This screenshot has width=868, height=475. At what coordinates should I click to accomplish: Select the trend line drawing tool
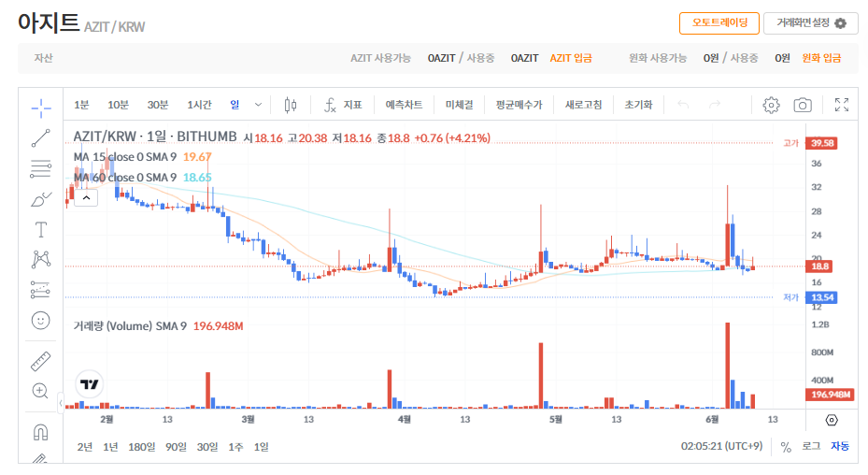41,138
